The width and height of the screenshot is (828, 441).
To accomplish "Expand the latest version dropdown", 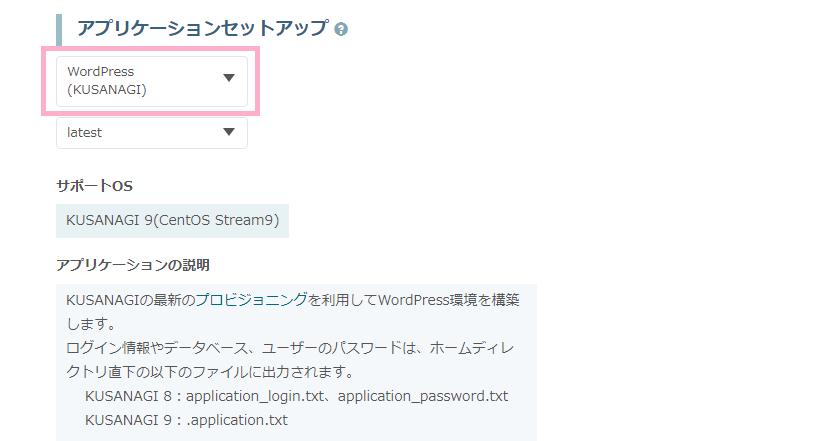I will (x=151, y=132).
